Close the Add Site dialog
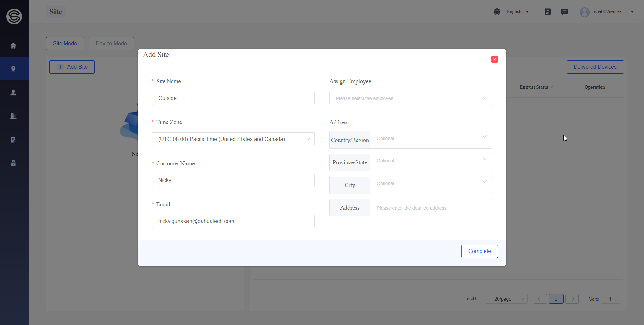This screenshot has height=325, width=644. click(495, 59)
